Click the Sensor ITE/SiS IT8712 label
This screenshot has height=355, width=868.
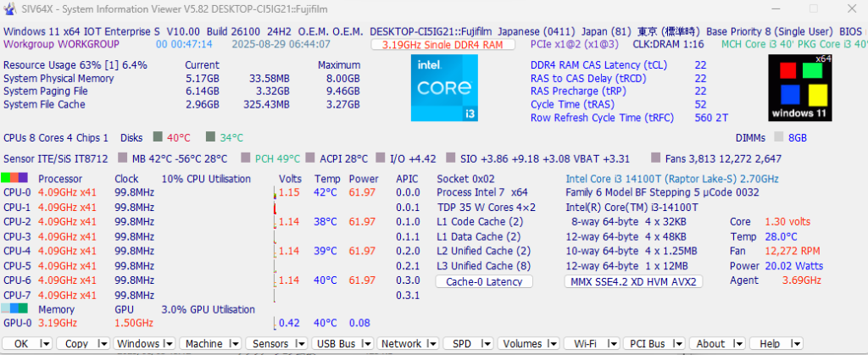tap(55, 159)
